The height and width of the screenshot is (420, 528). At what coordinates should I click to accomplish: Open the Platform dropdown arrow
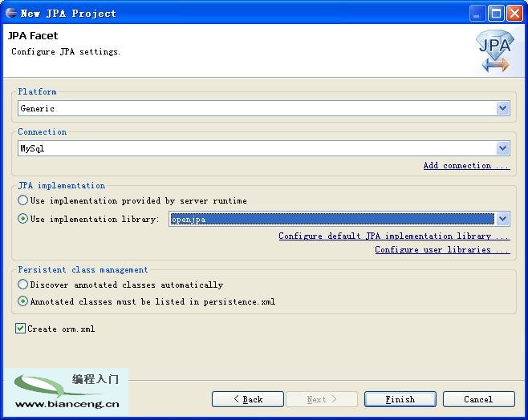point(502,108)
